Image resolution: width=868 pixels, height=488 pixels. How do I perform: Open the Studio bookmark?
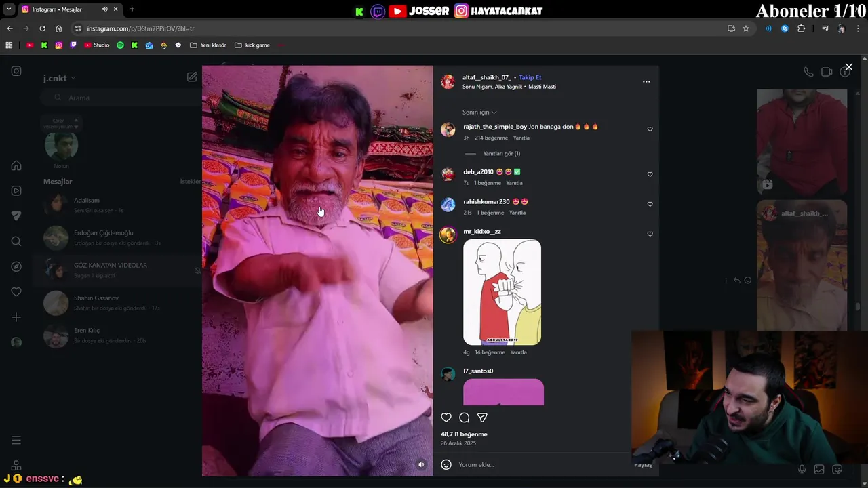click(96, 45)
